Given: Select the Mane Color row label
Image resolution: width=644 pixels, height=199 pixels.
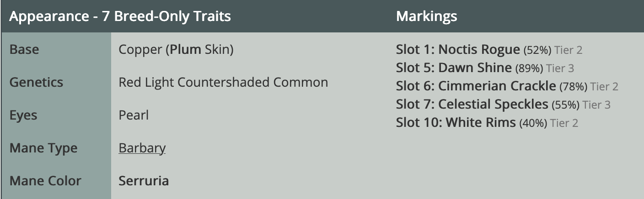Looking at the screenshot, I should pyautogui.click(x=45, y=181).
